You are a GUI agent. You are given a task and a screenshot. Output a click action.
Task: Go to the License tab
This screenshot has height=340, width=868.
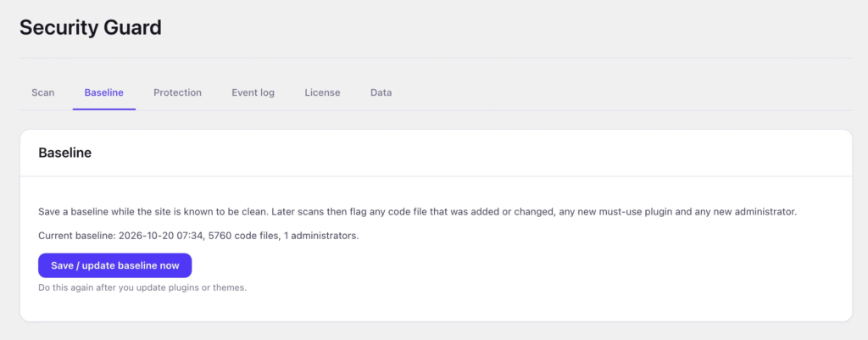322,92
